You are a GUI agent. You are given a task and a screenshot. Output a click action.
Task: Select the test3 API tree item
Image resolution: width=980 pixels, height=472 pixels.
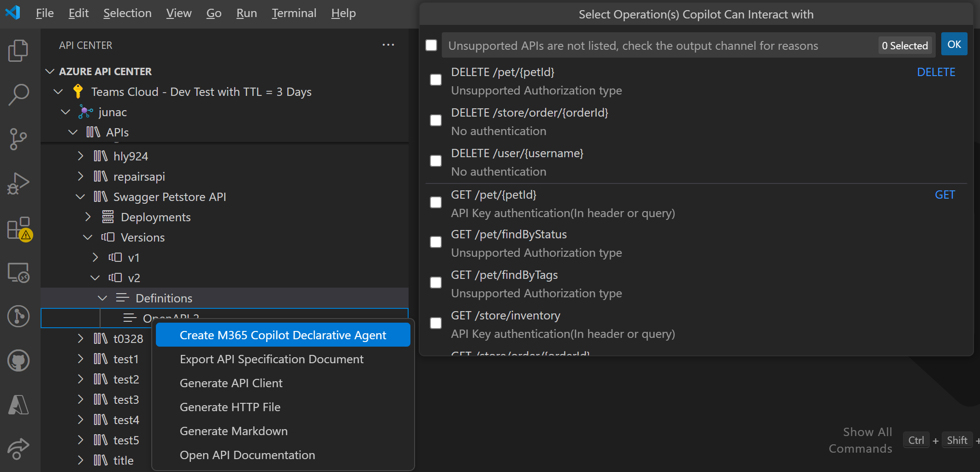(126, 400)
